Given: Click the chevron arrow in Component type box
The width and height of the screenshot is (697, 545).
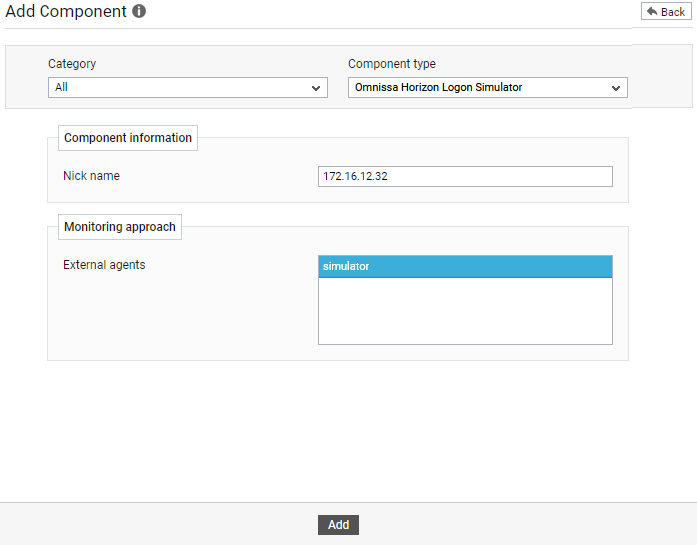Looking at the screenshot, I should [616, 88].
